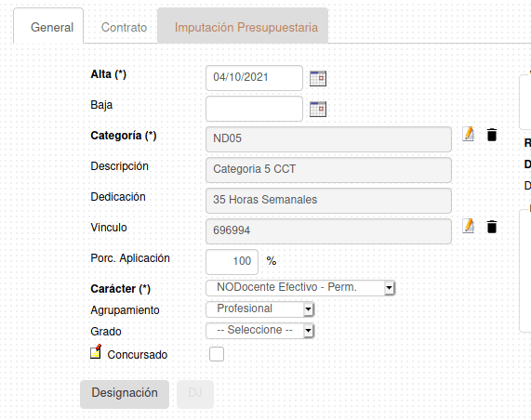
Task: Open calendar picker for Baja date
Action: point(318,109)
